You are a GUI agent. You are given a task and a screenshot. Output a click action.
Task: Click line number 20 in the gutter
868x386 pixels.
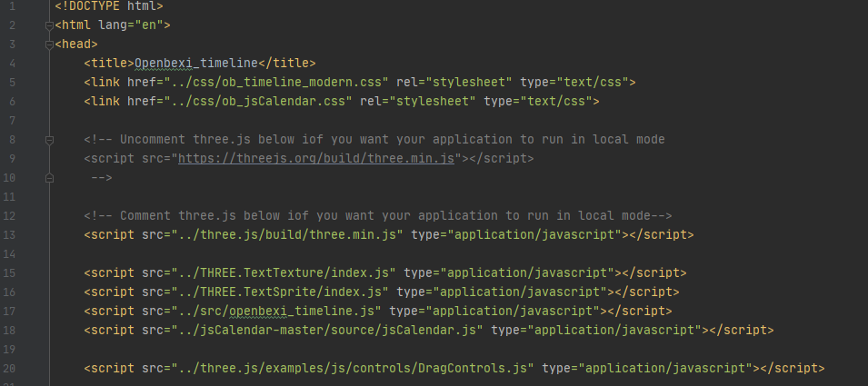[9, 369]
